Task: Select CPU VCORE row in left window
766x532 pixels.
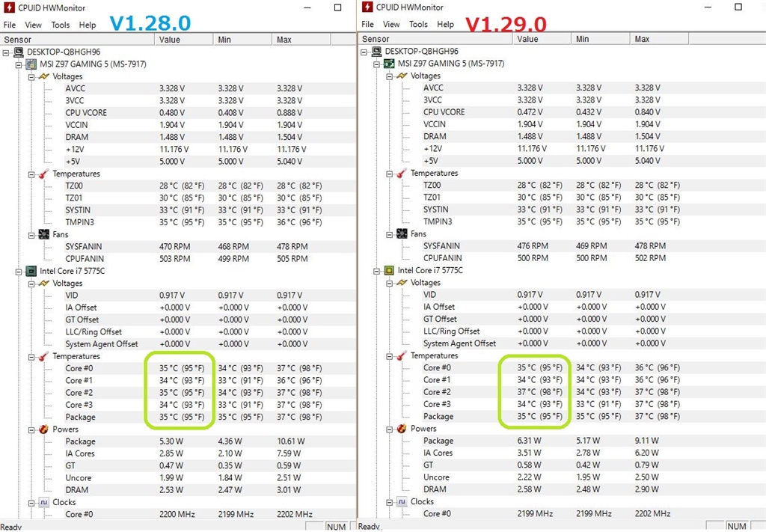Action: 210,113
